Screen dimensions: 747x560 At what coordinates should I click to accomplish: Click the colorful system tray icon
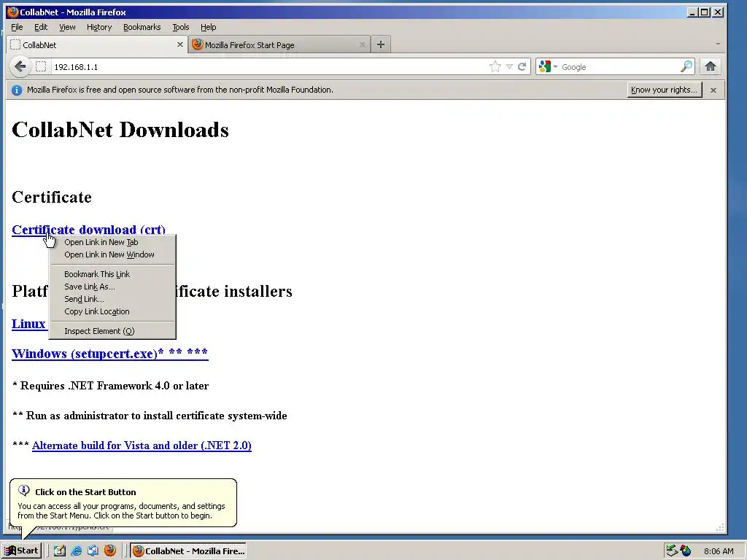(x=686, y=551)
